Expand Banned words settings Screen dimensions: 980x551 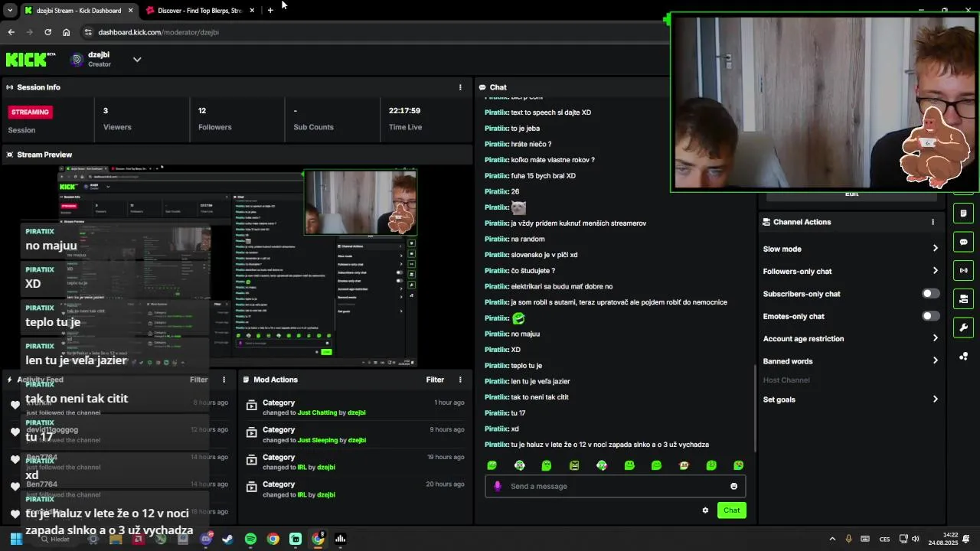pos(935,361)
